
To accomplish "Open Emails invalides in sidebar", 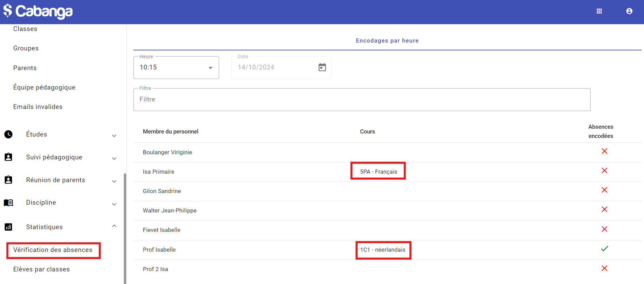I will tap(38, 107).
